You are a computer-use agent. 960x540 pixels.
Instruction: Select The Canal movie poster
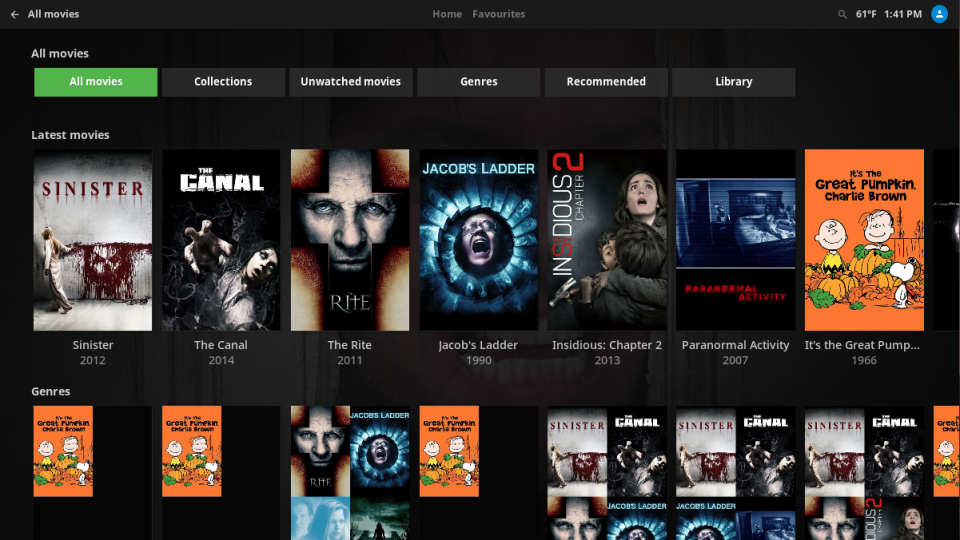click(221, 240)
